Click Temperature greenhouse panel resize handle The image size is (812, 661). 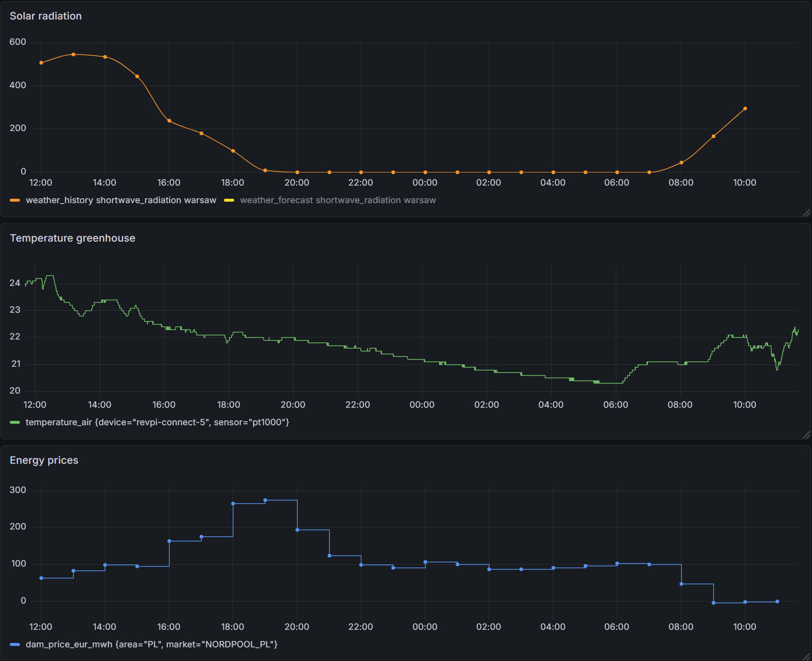[x=806, y=434]
